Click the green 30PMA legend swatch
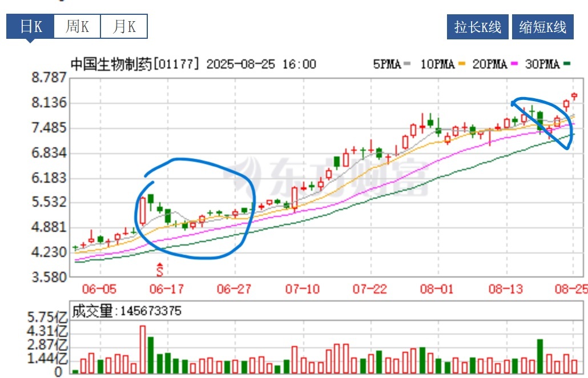 (x=567, y=64)
